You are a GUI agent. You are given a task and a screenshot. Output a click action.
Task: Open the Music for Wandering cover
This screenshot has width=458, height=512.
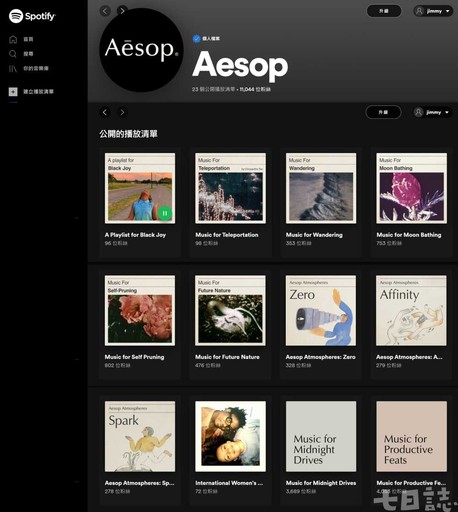pos(321,188)
